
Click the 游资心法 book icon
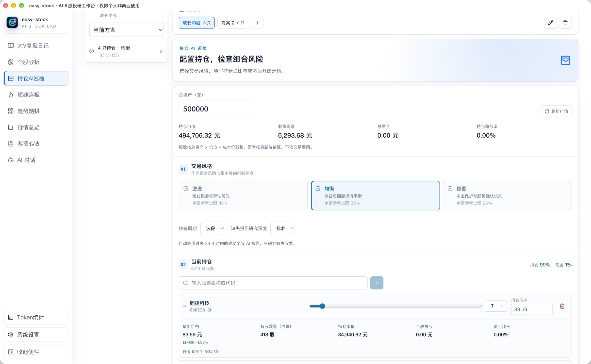pos(11,143)
